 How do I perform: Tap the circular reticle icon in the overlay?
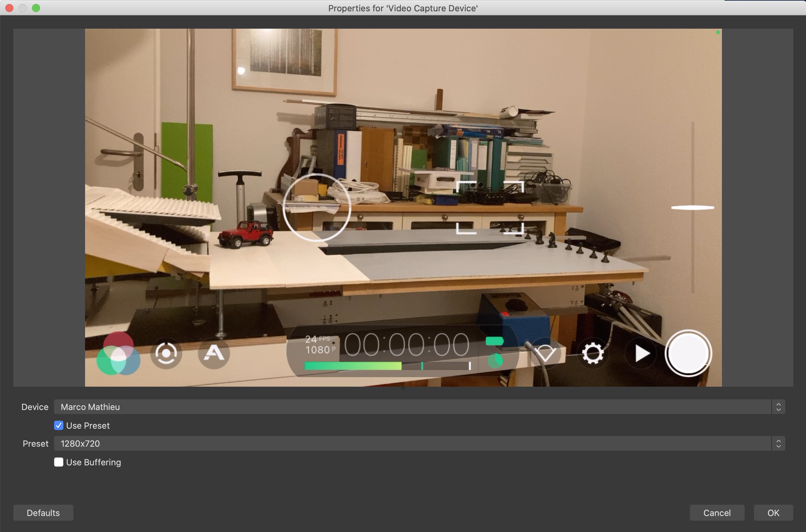tap(166, 354)
